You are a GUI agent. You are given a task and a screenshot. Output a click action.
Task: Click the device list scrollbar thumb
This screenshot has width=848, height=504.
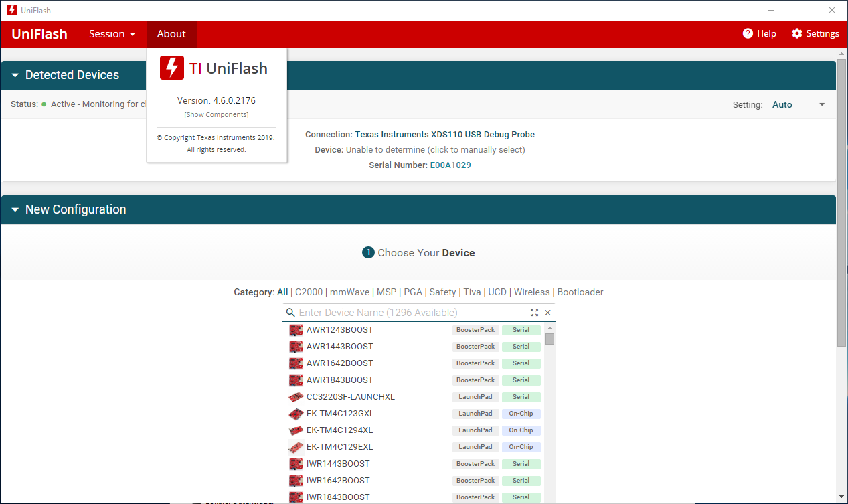549,340
